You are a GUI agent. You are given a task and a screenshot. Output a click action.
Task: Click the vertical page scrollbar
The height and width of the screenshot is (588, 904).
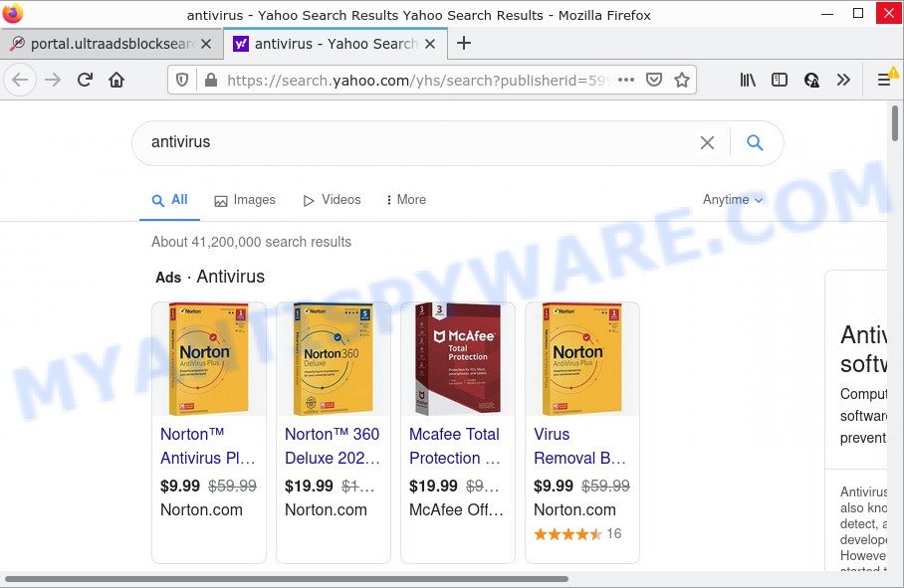point(895,123)
